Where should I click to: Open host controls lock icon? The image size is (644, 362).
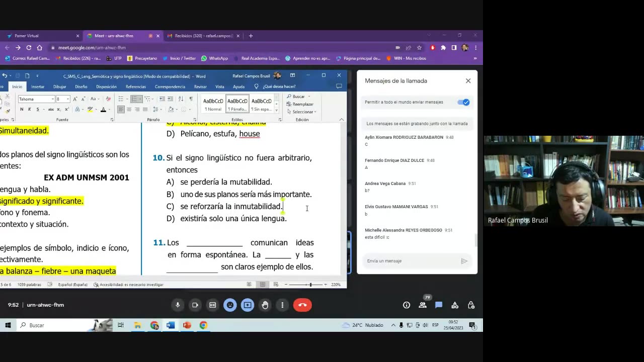[471, 305]
